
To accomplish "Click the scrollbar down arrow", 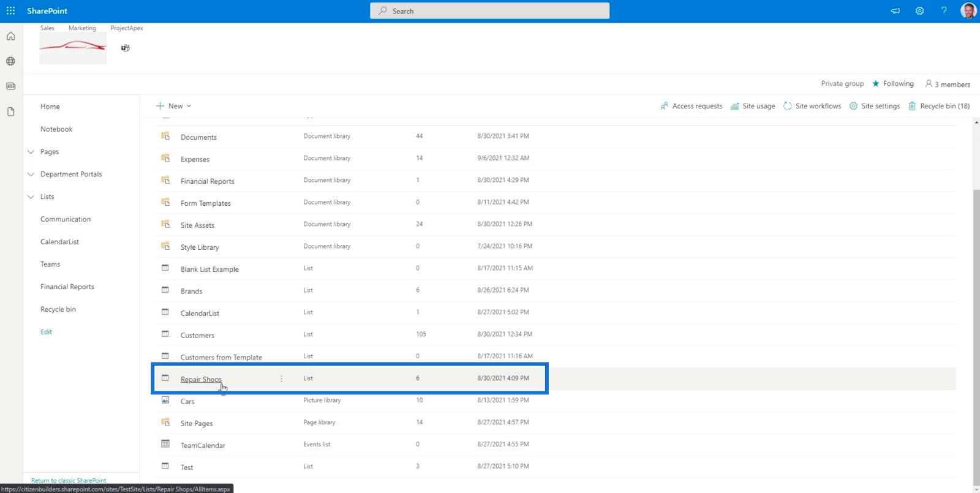I will coord(976,489).
